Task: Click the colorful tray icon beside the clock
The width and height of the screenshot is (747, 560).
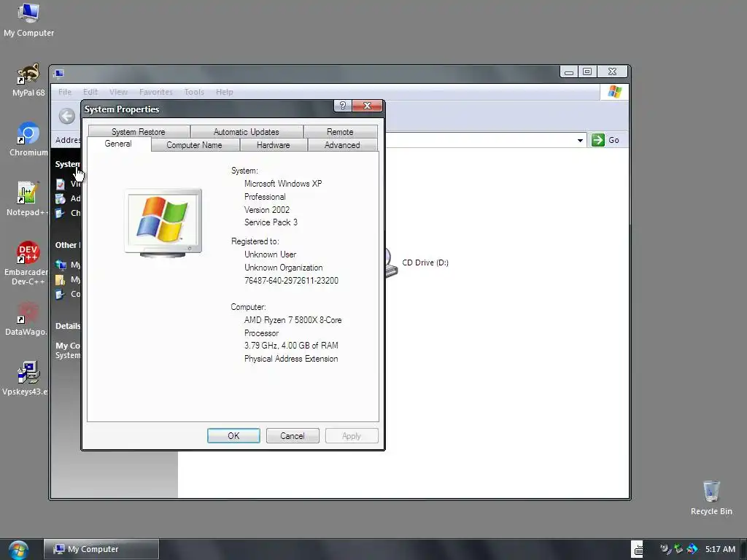Action: click(692, 549)
